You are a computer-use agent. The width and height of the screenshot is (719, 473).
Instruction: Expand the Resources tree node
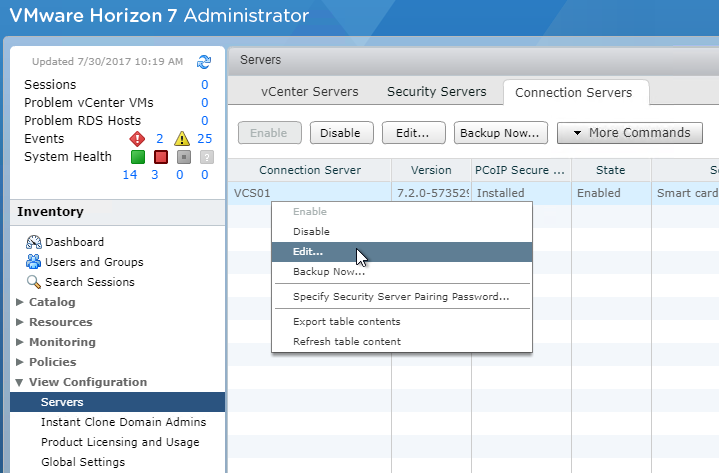tap(20, 322)
